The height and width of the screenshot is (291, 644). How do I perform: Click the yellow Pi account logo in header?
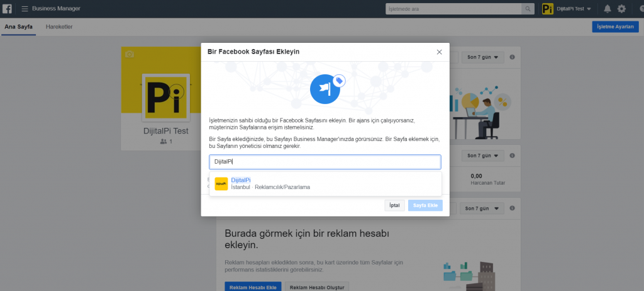tap(548, 9)
